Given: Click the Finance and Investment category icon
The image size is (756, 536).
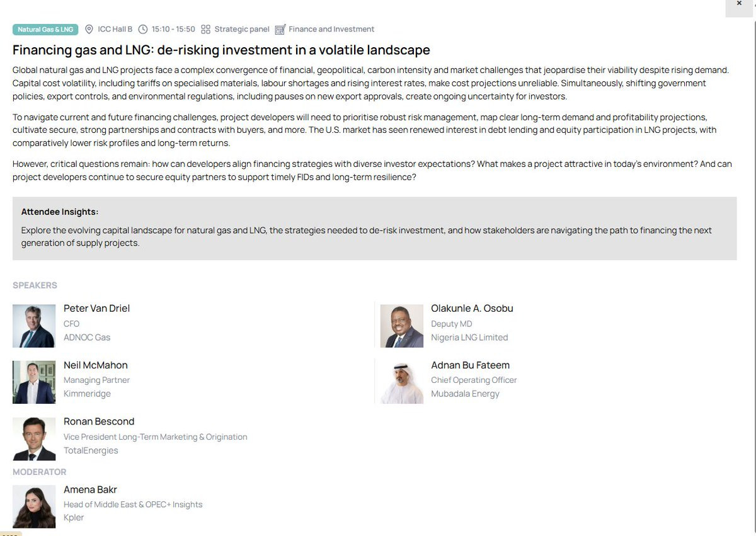Looking at the screenshot, I should pyautogui.click(x=280, y=30).
